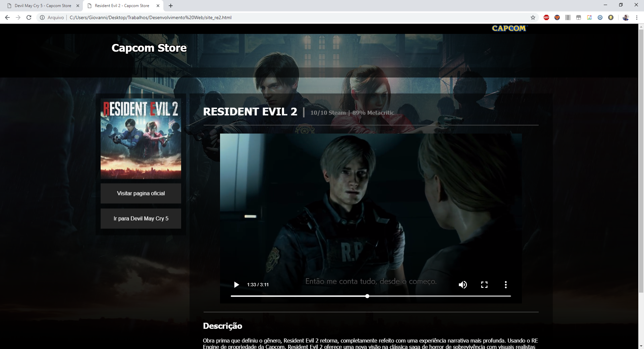Image resolution: width=644 pixels, height=349 pixels.
Task: Open the Chrome three-dot menu
Action: (637, 17)
